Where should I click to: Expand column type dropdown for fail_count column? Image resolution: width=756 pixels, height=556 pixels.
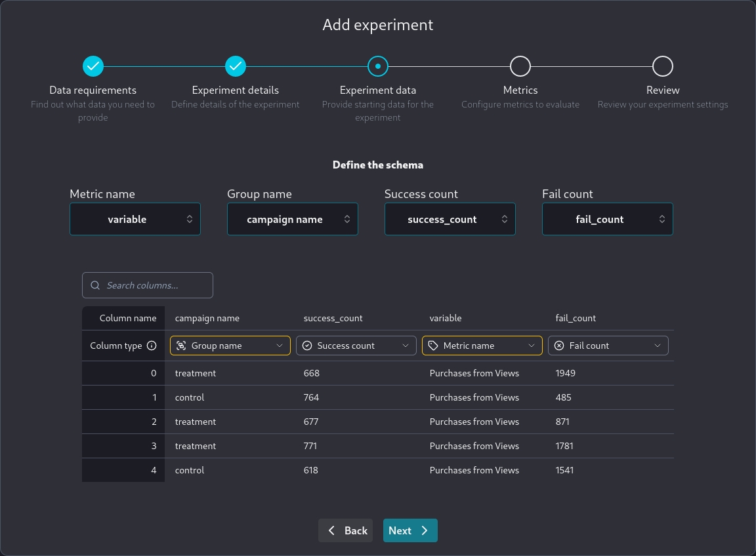608,346
